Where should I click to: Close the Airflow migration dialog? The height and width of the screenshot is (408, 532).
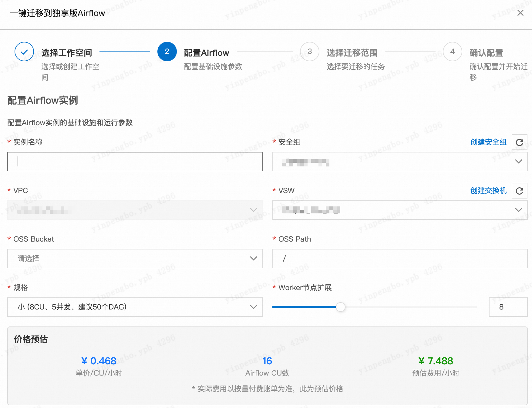pos(520,13)
